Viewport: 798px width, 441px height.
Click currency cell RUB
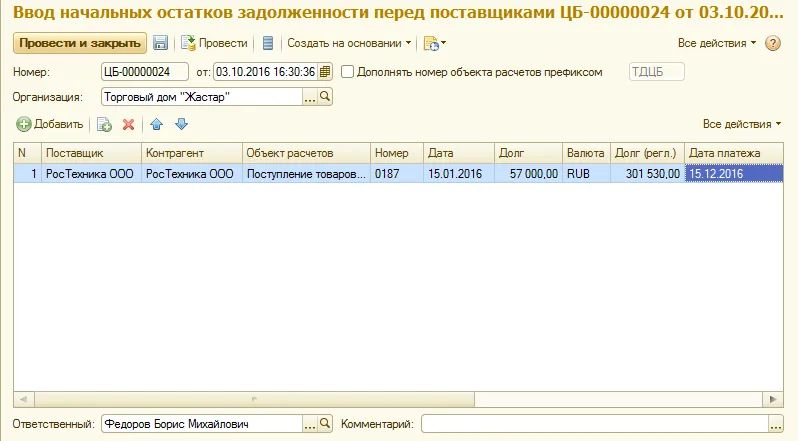point(586,173)
